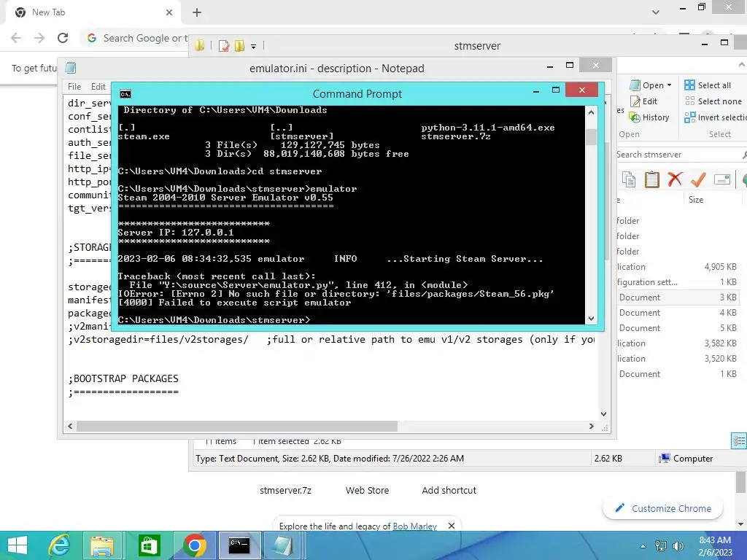This screenshot has height=560, width=747.
Task: Click the Size column header in Explorer
Action: click(695, 200)
